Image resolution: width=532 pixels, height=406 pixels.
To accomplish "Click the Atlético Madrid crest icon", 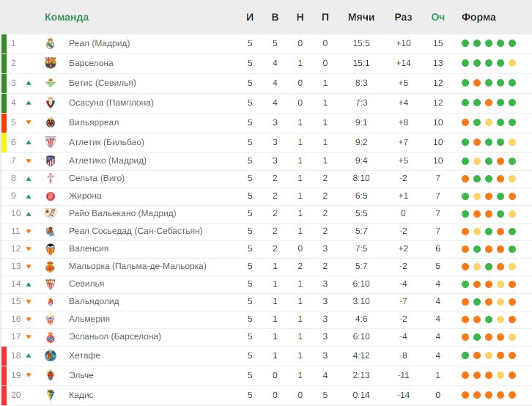I will coord(51,160).
